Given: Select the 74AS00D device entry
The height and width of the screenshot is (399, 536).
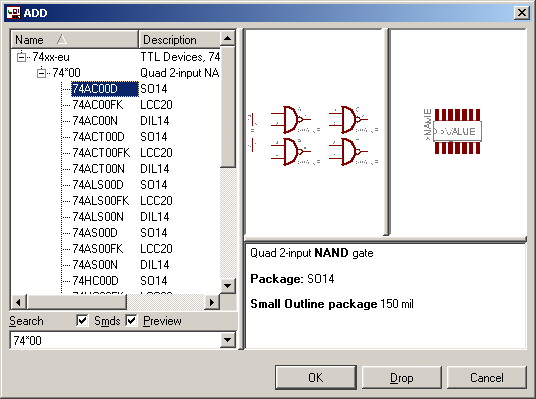Looking at the screenshot, I should coord(95,233).
